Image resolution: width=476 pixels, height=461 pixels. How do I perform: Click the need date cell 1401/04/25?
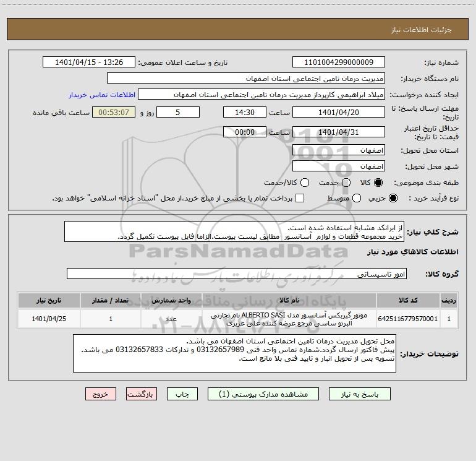[49, 319]
